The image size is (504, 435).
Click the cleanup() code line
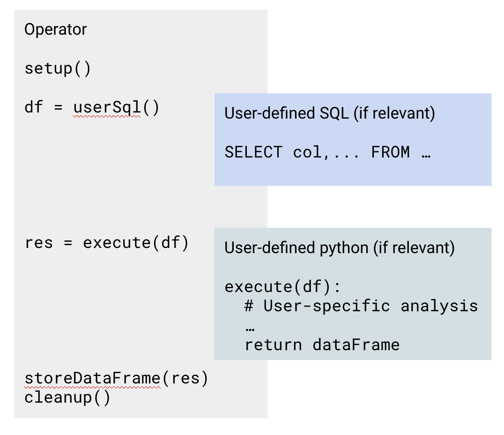tap(67, 397)
